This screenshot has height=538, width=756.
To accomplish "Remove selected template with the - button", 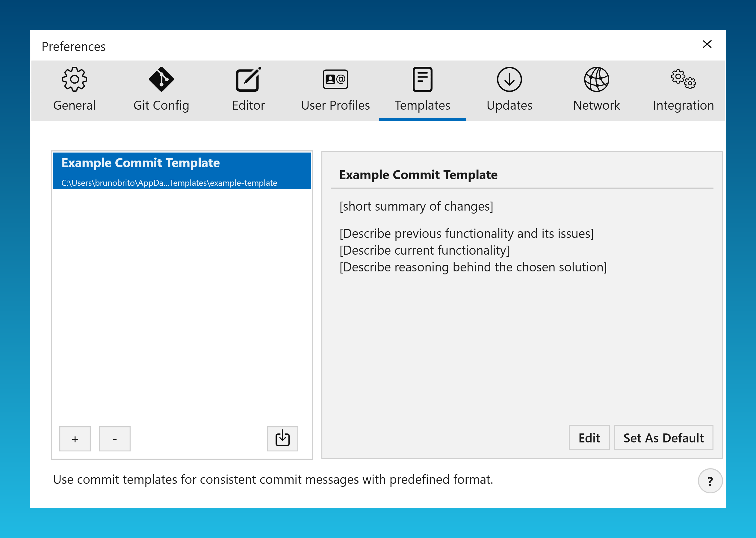I will pyautogui.click(x=115, y=438).
